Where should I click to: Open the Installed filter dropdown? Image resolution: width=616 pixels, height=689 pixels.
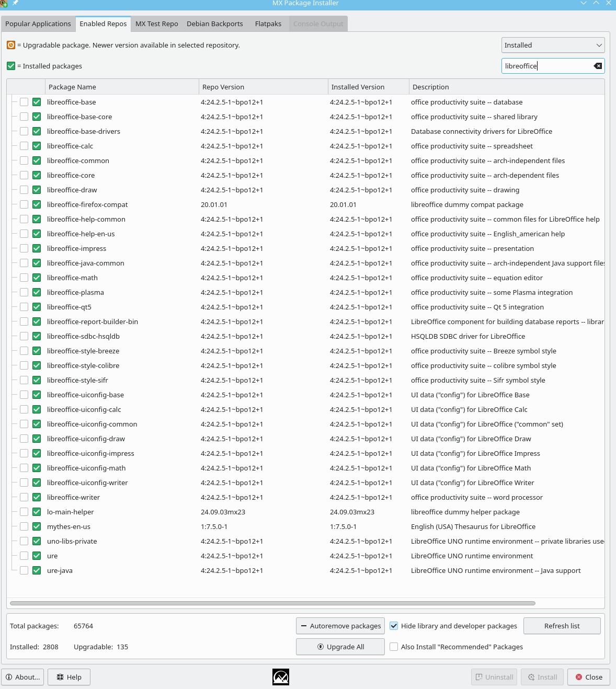click(553, 45)
